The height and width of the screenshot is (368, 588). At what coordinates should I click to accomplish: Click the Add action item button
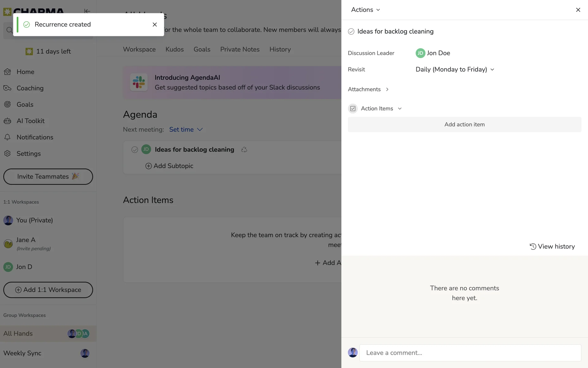click(464, 125)
